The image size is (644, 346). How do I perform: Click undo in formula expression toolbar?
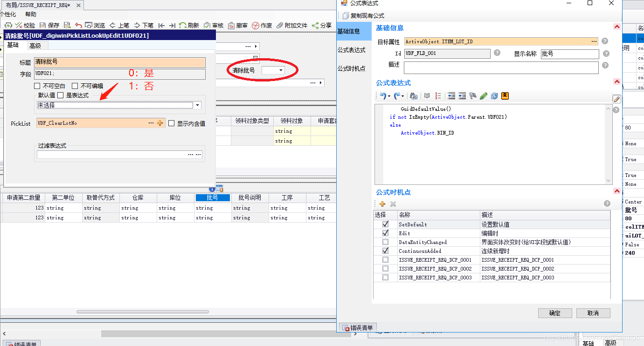(382, 96)
